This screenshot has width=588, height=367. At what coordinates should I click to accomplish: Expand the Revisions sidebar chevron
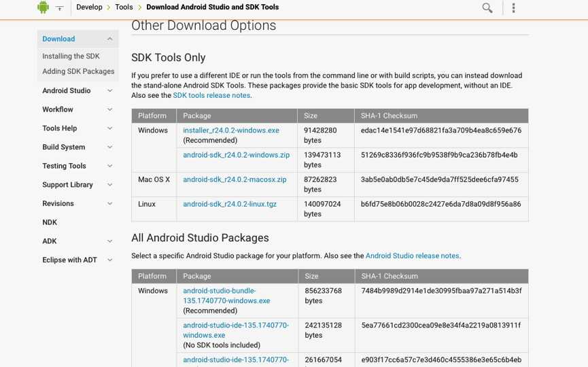click(109, 204)
